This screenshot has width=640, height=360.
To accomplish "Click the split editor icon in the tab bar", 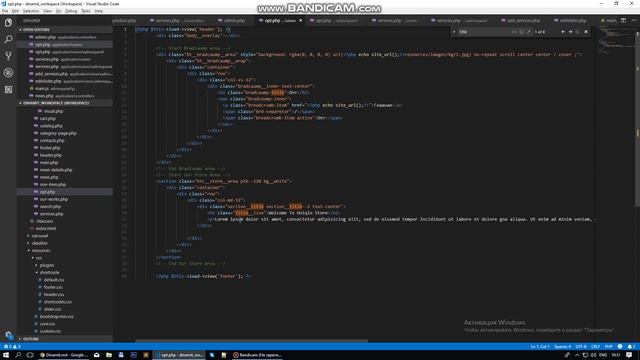I will pyautogui.click(x=623, y=20).
